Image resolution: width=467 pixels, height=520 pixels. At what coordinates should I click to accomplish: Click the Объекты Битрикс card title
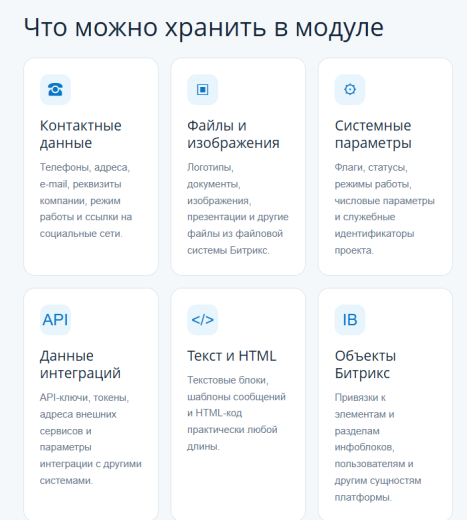(365, 364)
